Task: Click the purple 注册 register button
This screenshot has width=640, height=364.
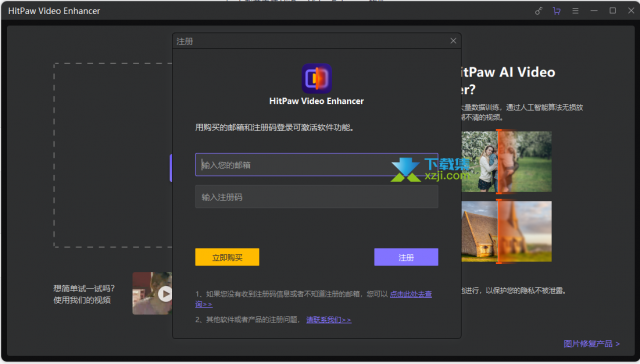Action: click(x=406, y=257)
